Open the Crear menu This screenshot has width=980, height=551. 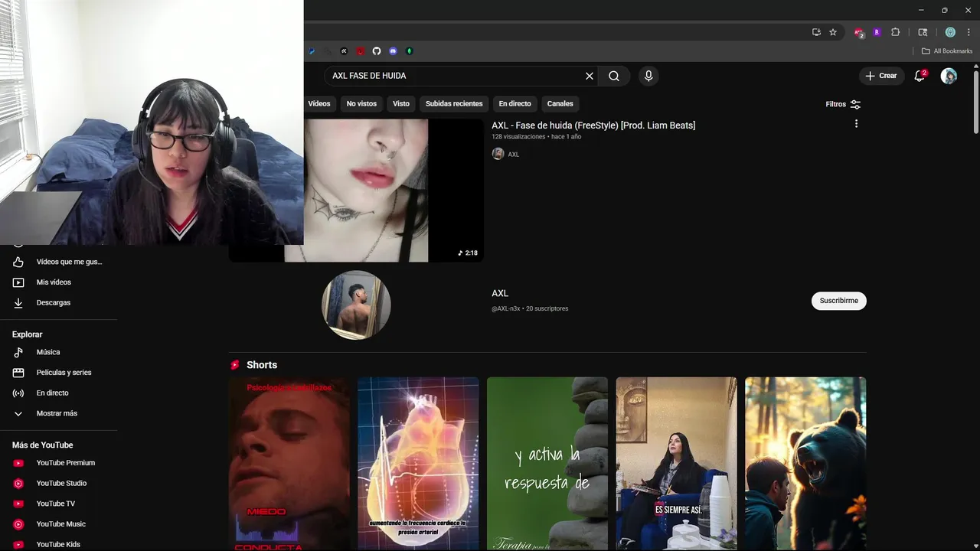[881, 76]
